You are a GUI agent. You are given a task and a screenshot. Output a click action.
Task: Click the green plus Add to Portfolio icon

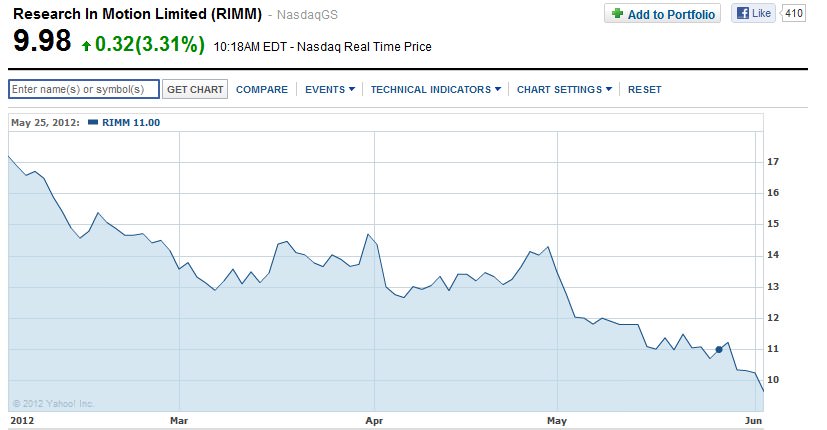pyautogui.click(x=617, y=13)
